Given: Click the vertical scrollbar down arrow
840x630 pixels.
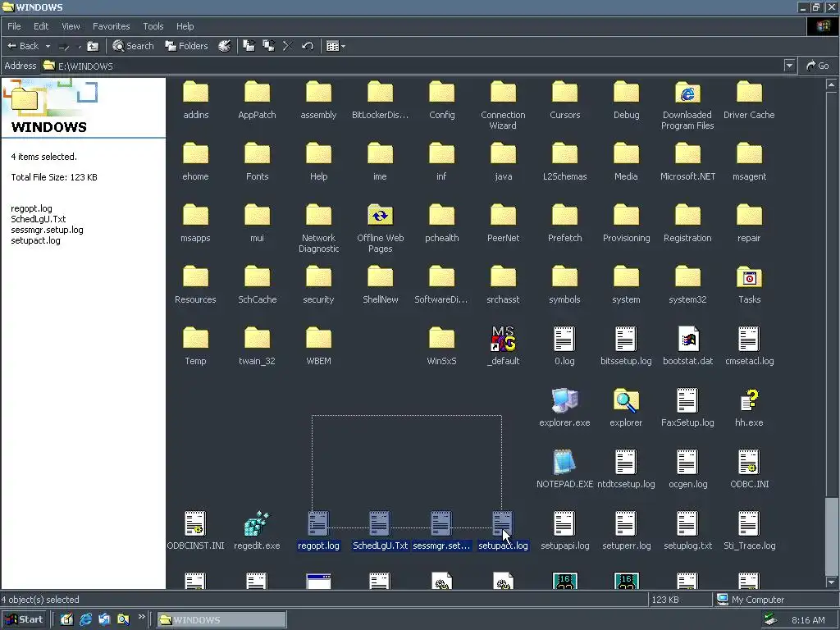Looking at the screenshot, I should [831, 582].
